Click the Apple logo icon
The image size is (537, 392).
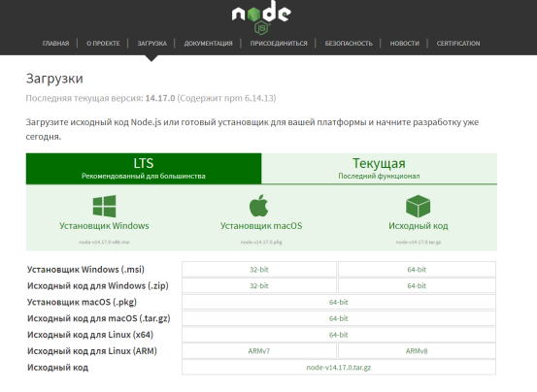[x=259, y=206]
